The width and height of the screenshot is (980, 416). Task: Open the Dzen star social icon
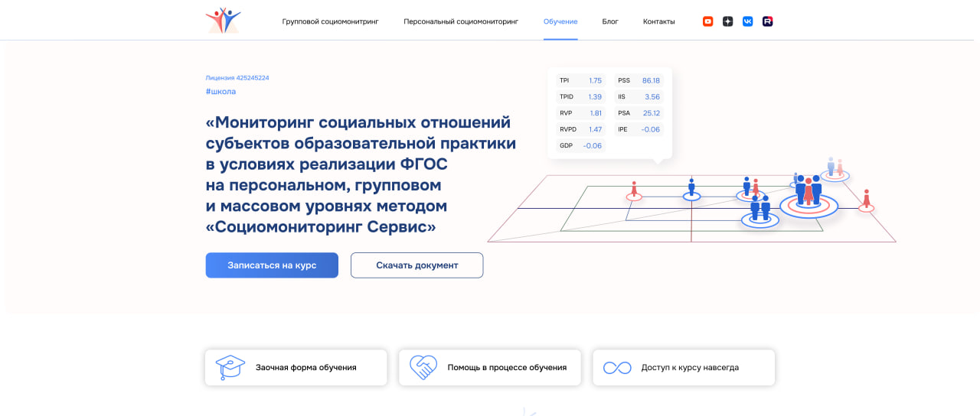728,21
